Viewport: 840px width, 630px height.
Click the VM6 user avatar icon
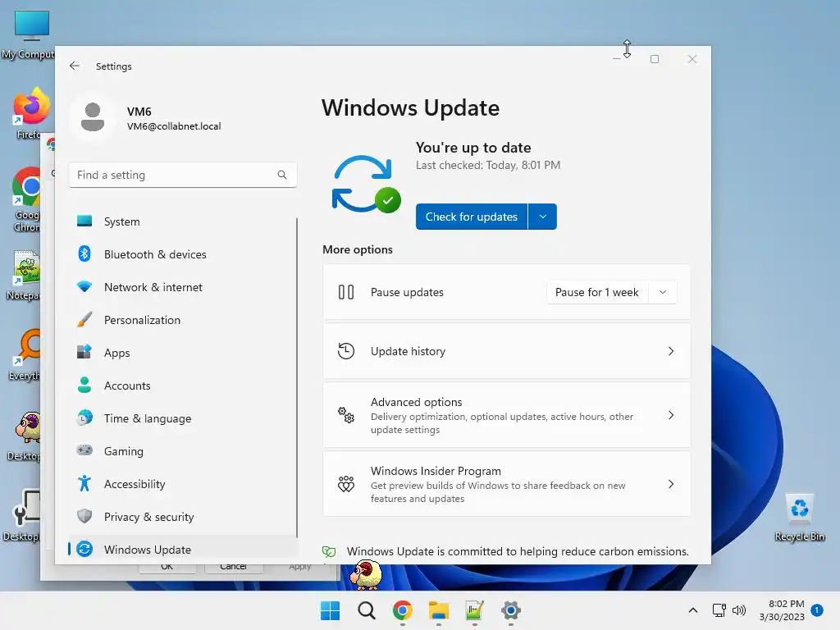[x=93, y=117]
